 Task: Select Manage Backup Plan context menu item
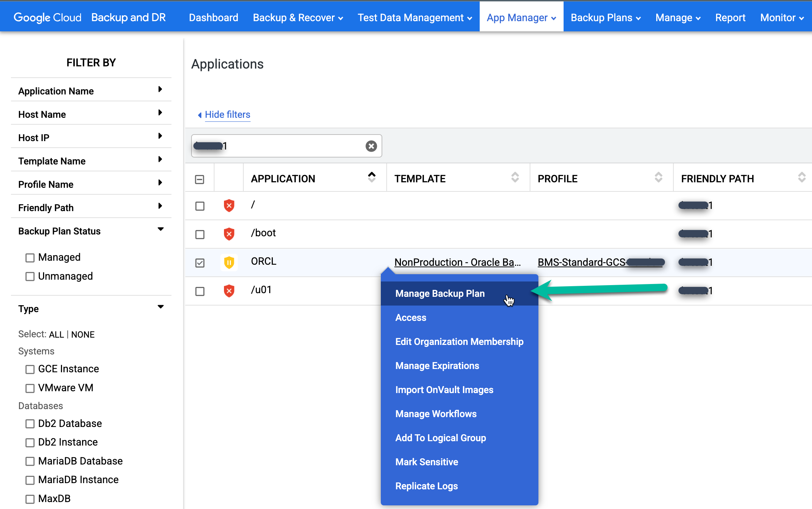(x=441, y=294)
